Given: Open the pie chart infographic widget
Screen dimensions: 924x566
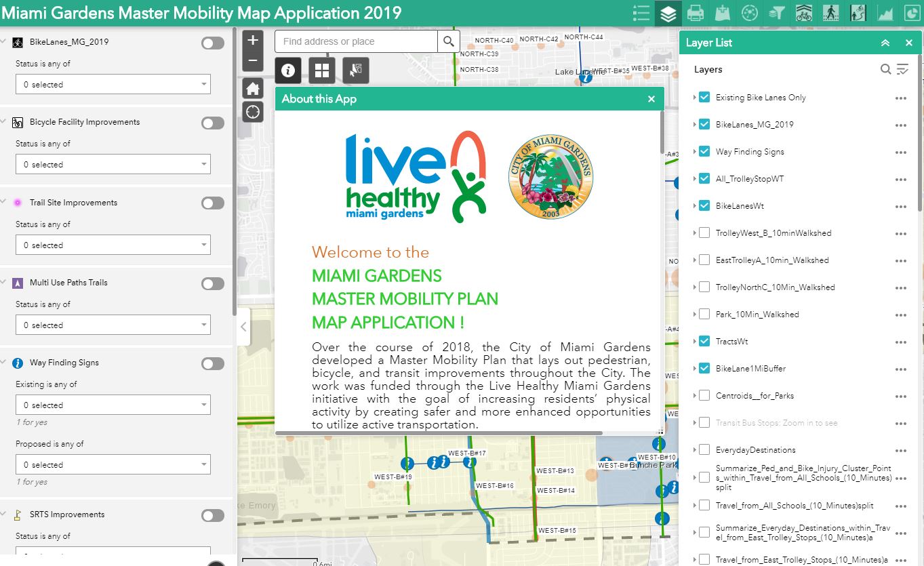Looking at the screenshot, I should (x=911, y=13).
